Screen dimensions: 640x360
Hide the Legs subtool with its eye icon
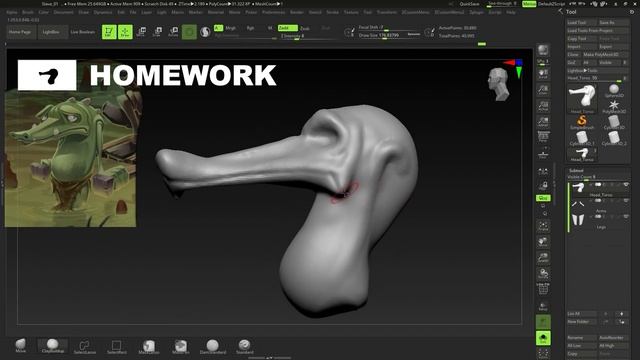[625, 216]
